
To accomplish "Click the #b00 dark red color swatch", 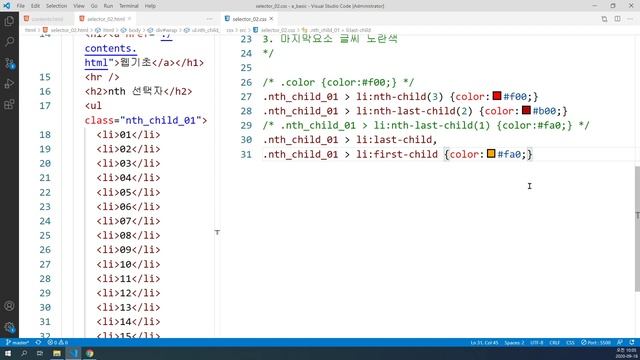I will click(526, 111).
